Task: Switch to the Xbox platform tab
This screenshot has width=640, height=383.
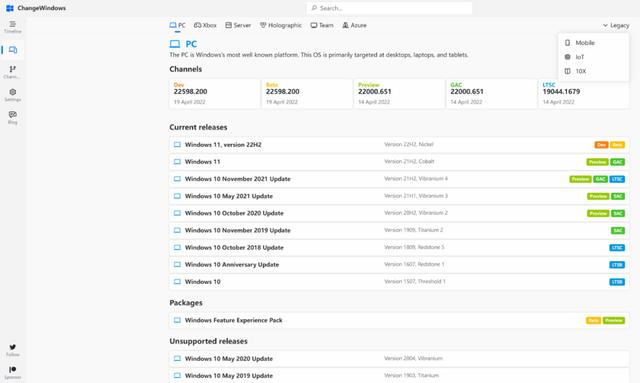Action: [205, 25]
